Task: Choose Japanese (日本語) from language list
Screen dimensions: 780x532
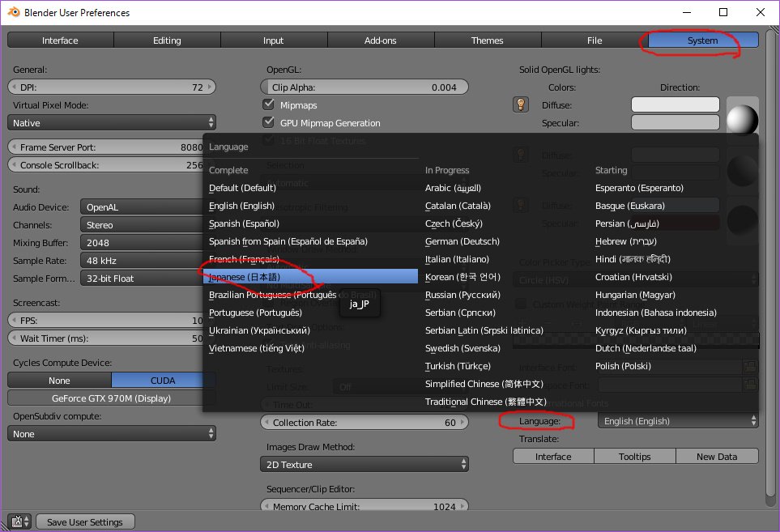Action: point(311,277)
